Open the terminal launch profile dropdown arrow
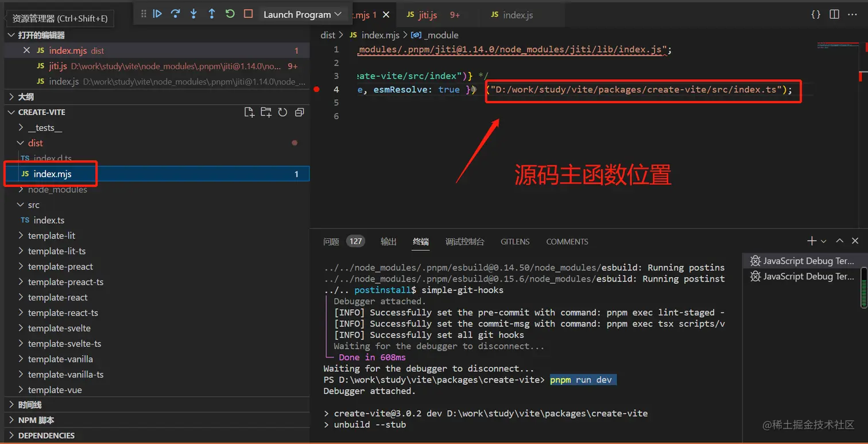 (x=823, y=242)
